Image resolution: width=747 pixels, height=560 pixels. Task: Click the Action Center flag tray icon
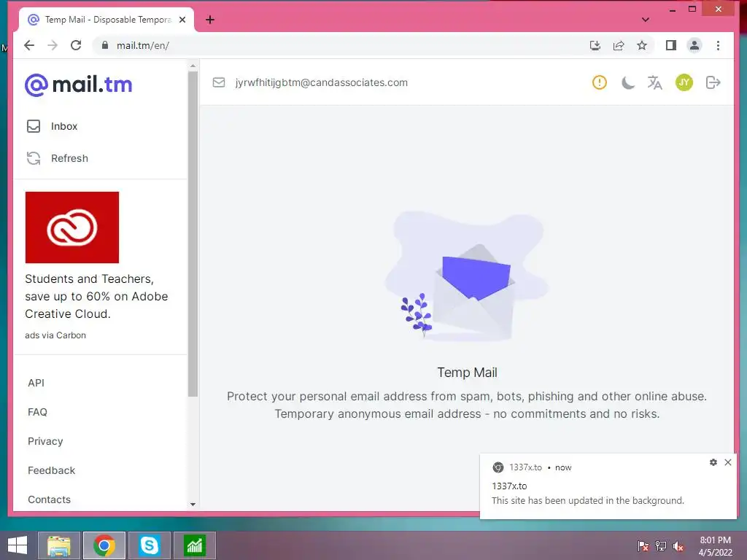(643, 546)
